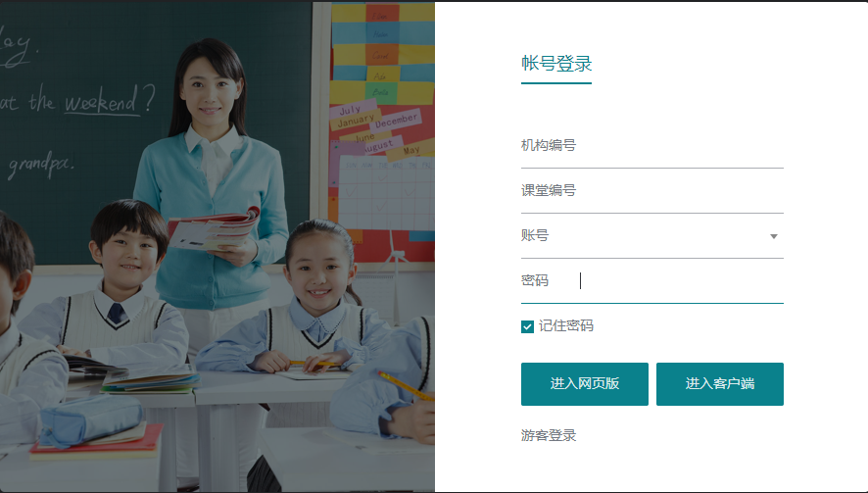The image size is (868, 493).
Task: Focus the 课堂编号 input field
Action: [652, 191]
